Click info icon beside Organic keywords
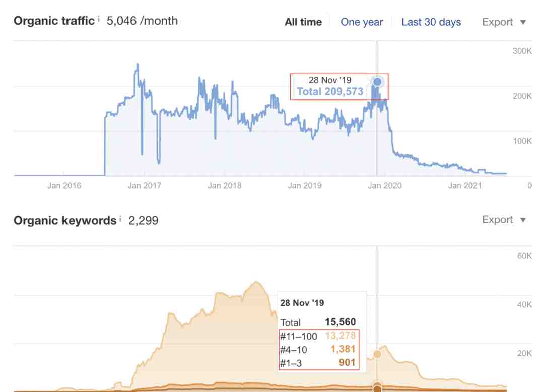 point(120,219)
